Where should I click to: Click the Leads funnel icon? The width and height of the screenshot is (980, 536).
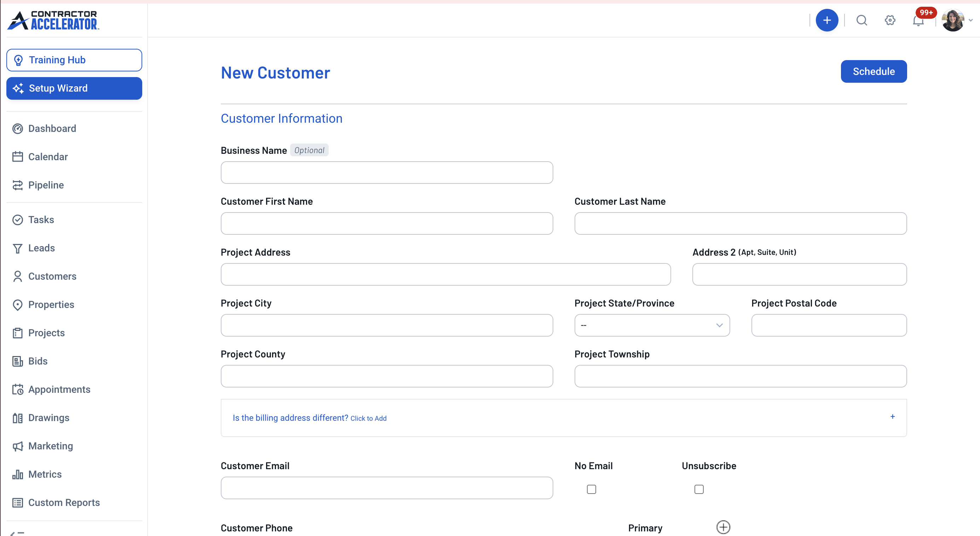pyautogui.click(x=17, y=248)
